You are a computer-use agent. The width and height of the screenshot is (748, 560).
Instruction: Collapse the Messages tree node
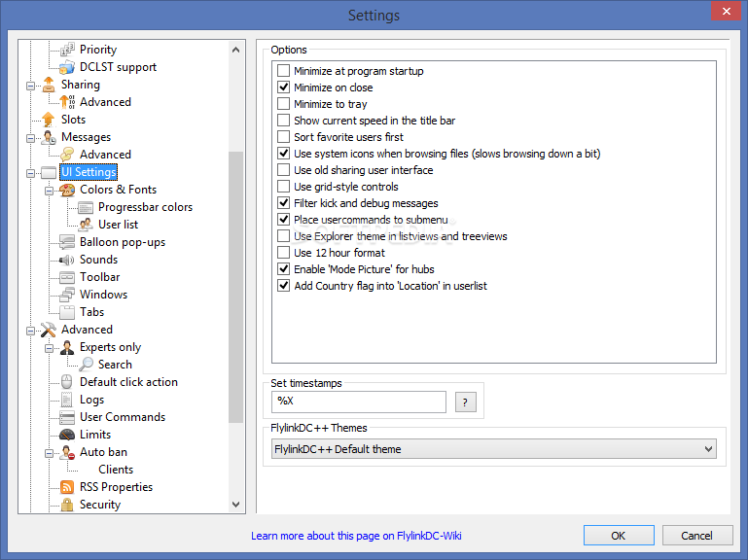point(30,138)
